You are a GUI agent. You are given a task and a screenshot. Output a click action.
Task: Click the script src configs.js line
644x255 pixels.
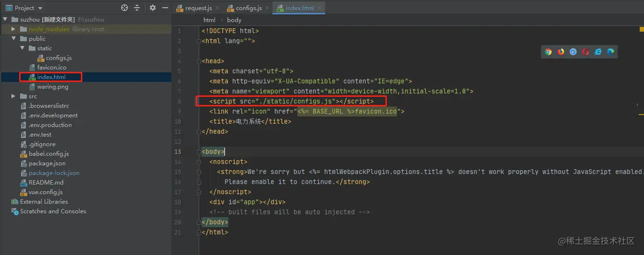291,102
